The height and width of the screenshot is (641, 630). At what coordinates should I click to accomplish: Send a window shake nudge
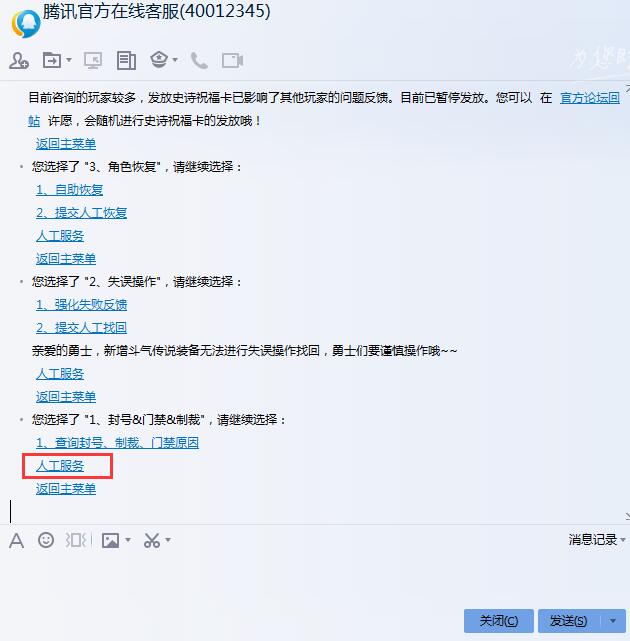(76, 540)
